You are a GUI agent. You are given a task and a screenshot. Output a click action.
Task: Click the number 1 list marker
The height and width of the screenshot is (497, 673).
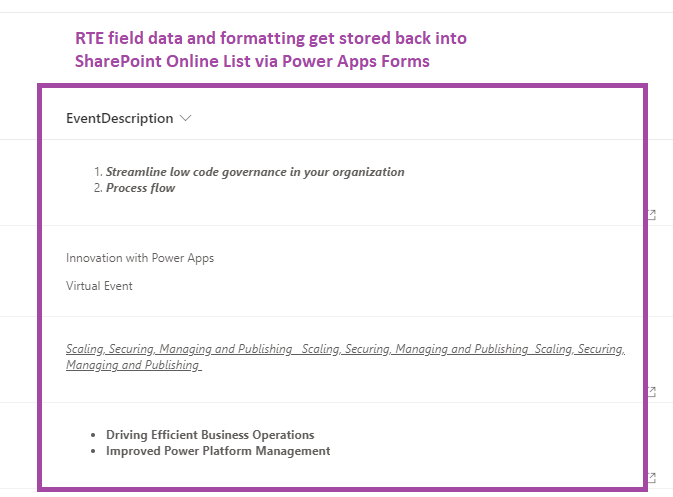point(98,172)
